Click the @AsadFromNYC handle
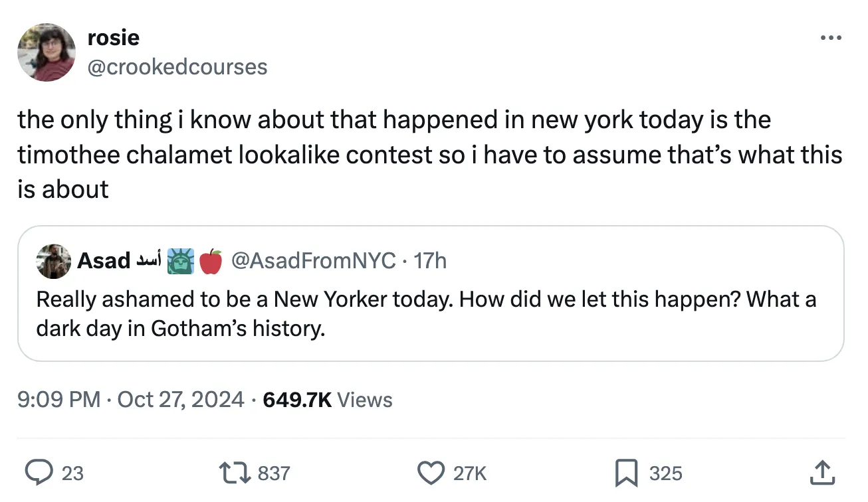 (313, 261)
